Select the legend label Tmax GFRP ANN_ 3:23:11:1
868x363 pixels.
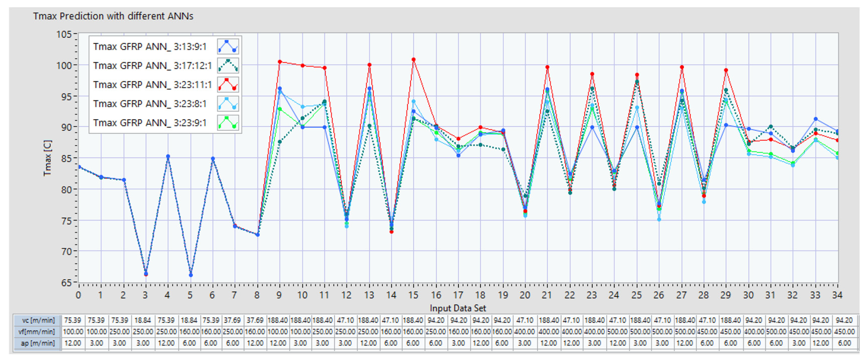[152, 85]
